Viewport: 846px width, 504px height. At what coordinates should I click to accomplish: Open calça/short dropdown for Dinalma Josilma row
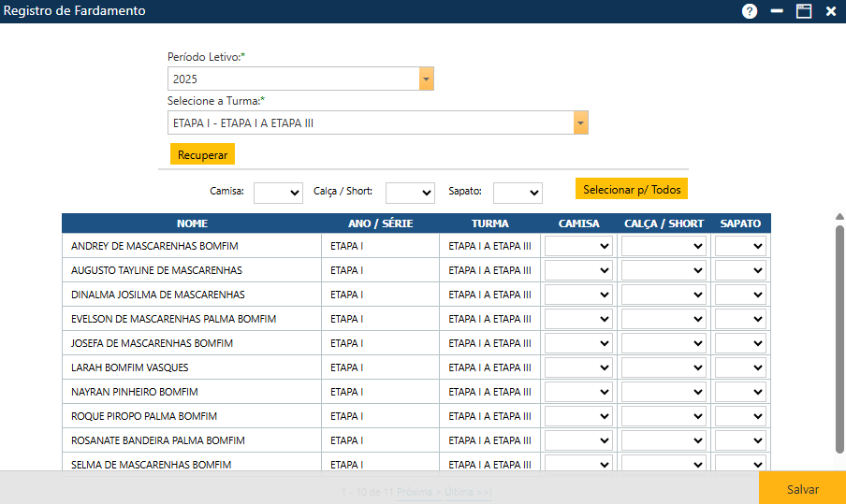coord(664,295)
